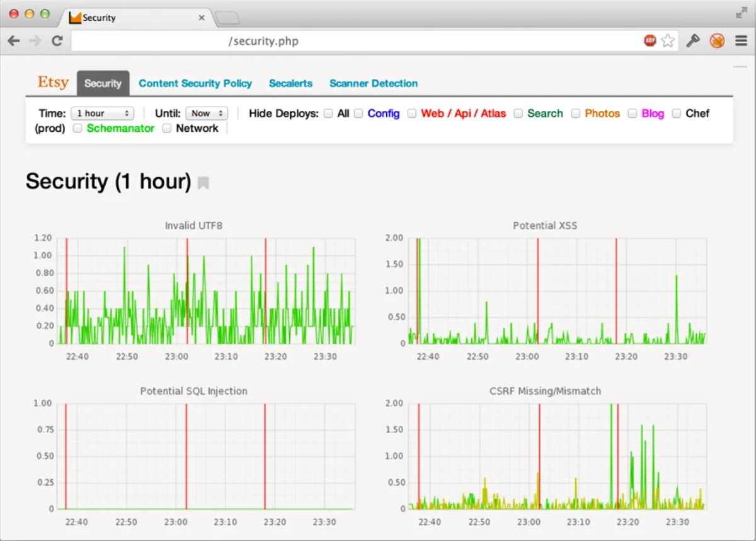Open the Secalerts tab
This screenshot has height=541, width=756.
(290, 83)
